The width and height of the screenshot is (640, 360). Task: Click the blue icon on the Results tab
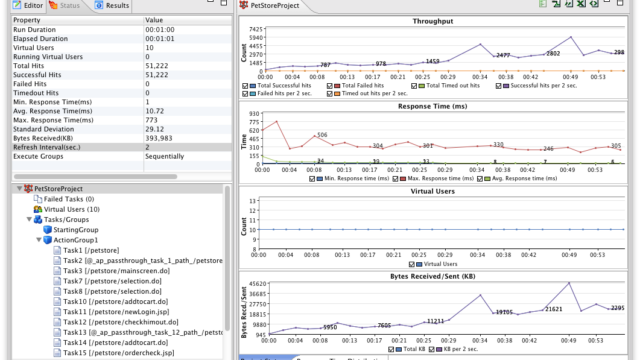[x=99, y=5]
